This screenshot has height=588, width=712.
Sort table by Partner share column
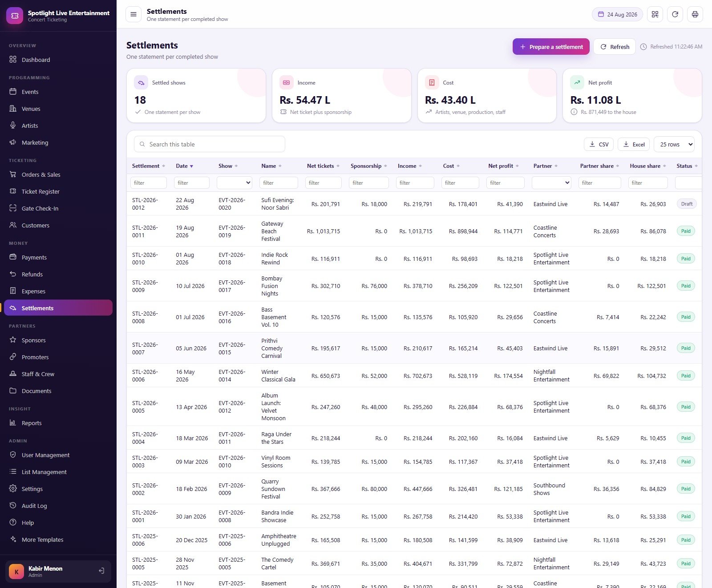pos(599,166)
